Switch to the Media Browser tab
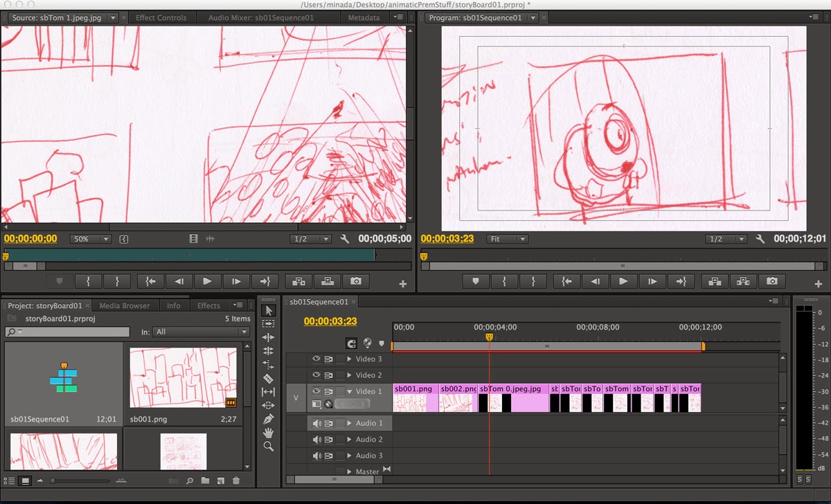 (125, 305)
